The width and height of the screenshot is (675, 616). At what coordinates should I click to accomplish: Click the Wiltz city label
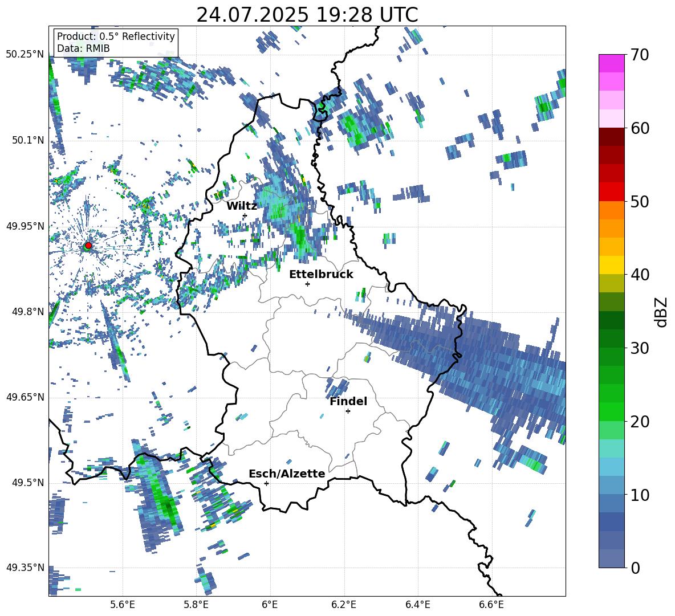pos(242,206)
